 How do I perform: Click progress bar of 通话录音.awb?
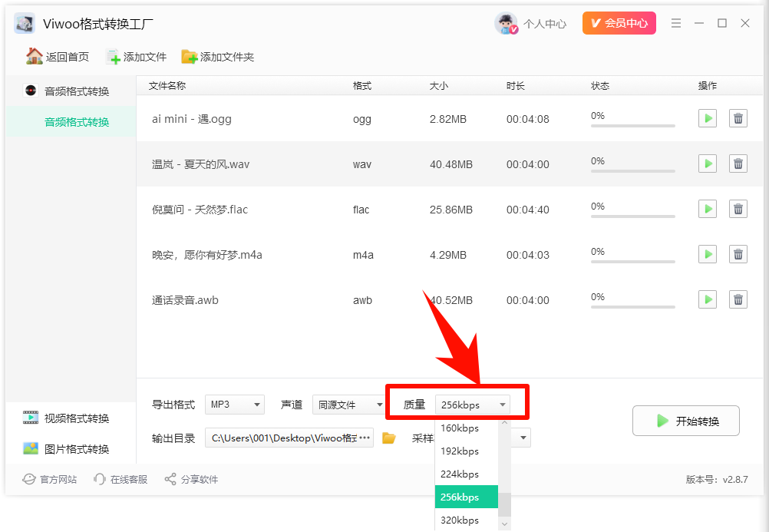(632, 307)
